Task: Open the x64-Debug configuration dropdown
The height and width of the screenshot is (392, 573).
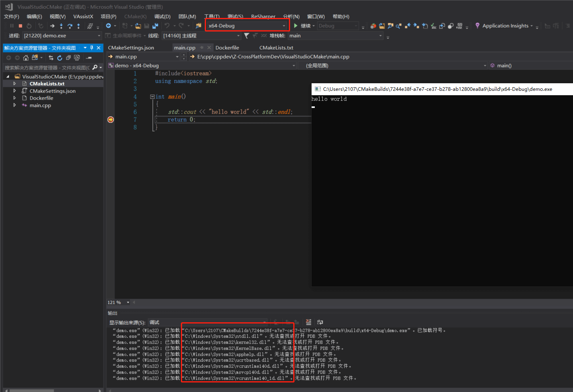Action: click(284, 26)
